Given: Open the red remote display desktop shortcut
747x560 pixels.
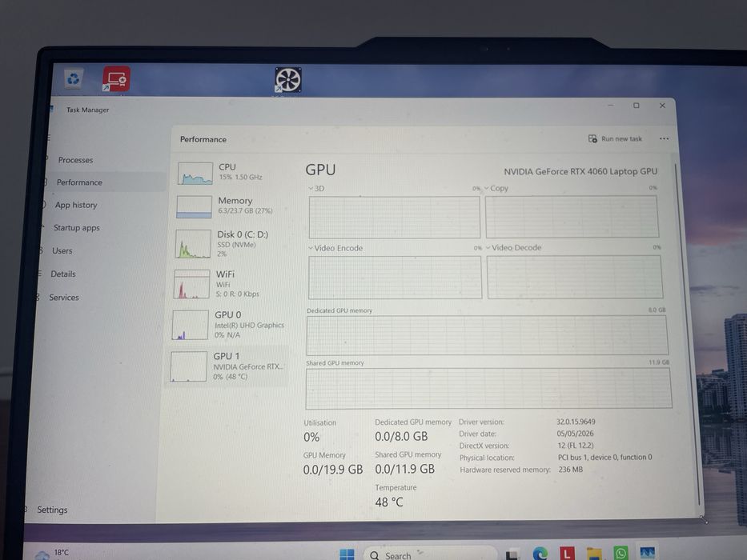Looking at the screenshot, I should [116, 78].
